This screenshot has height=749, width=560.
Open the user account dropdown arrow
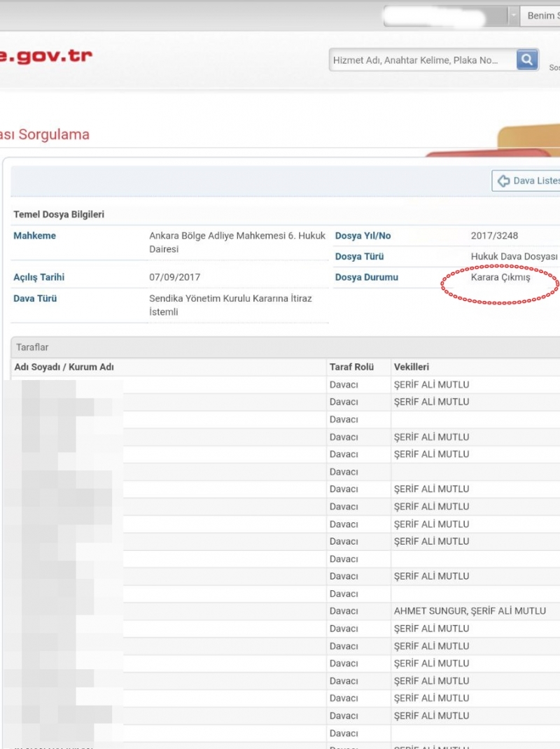514,15
